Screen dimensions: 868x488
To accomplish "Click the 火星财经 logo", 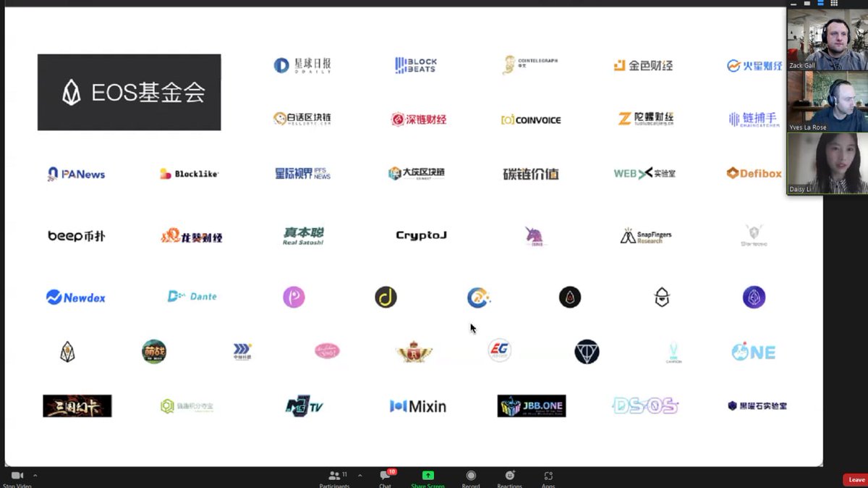I will [x=754, y=66].
